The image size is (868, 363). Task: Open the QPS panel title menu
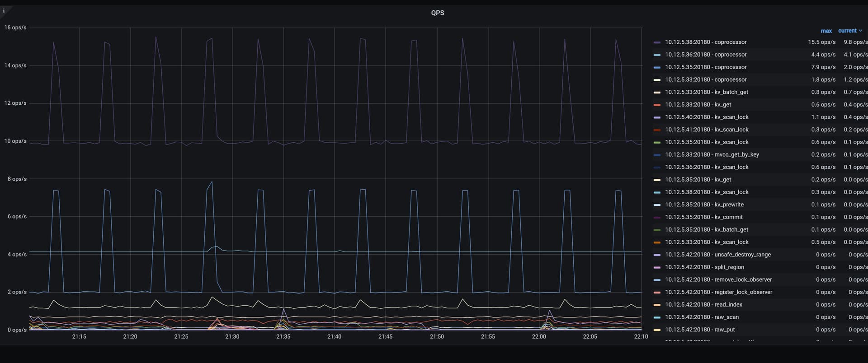(437, 13)
